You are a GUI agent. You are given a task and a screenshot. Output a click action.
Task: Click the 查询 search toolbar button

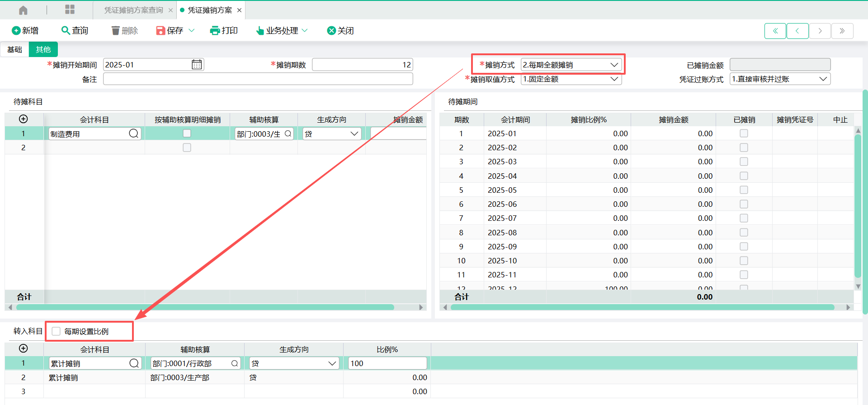[75, 30]
